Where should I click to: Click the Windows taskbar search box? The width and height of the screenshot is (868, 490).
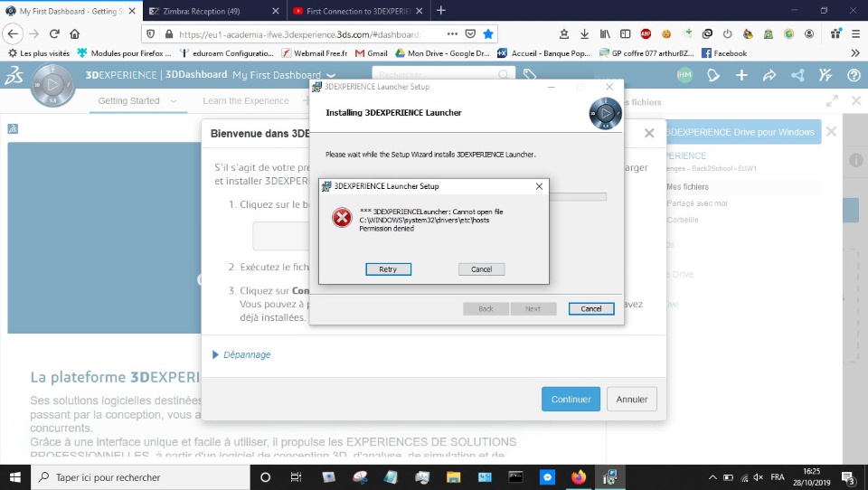point(140,477)
